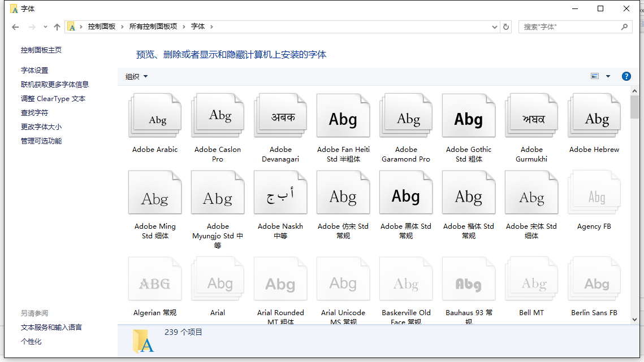Image resolution: width=644 pixels, height=362 pixels.
Task: Select the Arial Unicode MS font icon
Action: pyautogui.click(x=343, y=278)
